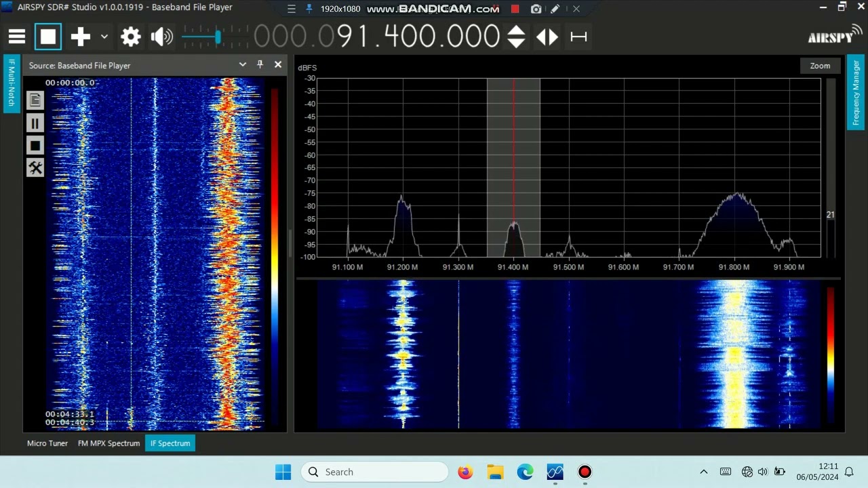Image resolution: width=868 pixels, height=488 pixels.
Task: Open the notifications bell
Action: click(x=849, y=472)
